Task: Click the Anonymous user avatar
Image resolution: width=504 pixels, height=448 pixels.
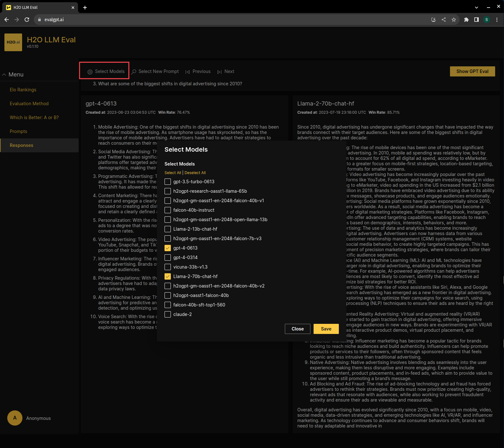Action: pyautogui.click(x=15, y=418)
